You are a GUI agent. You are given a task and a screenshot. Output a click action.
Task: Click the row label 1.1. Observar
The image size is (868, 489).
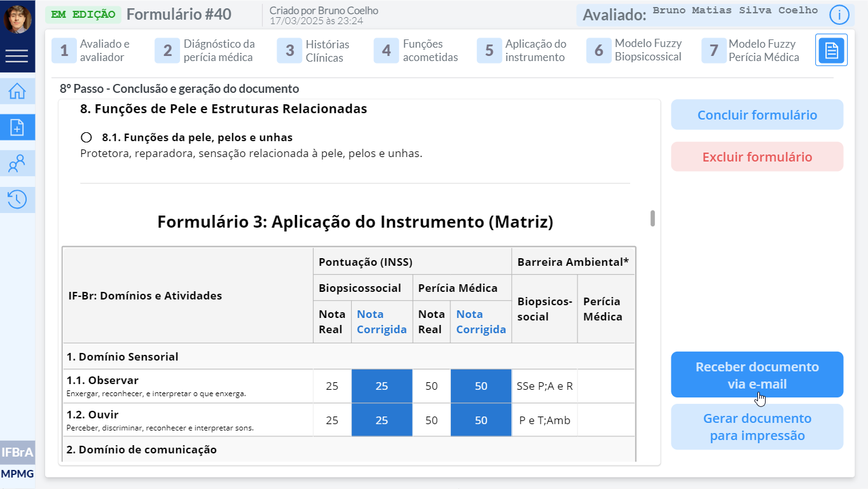coord(102,380)
